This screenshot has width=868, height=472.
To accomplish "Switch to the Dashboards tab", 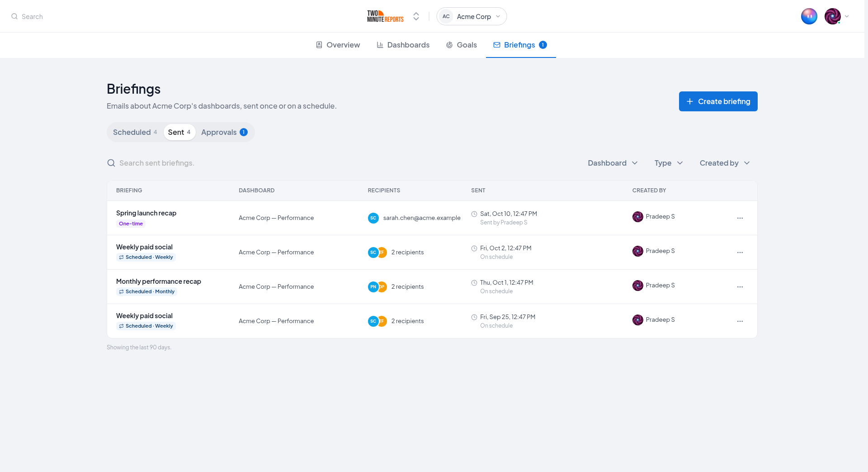I will click(403, 45).
